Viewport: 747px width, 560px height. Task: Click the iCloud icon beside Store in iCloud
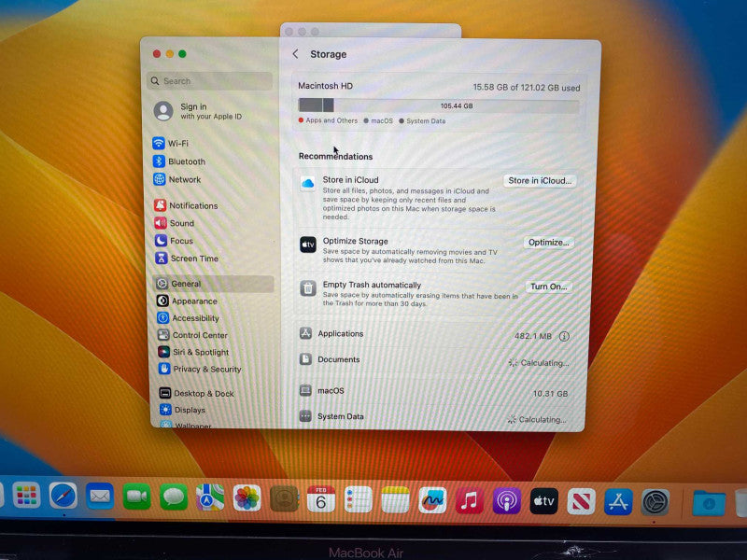(x=308, y=183)
